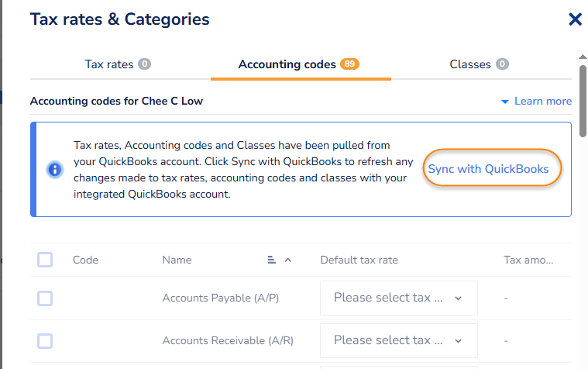Check the Accounts Receivable (A/R) row checkbox
Screen dimensions: 588x369
45,340
